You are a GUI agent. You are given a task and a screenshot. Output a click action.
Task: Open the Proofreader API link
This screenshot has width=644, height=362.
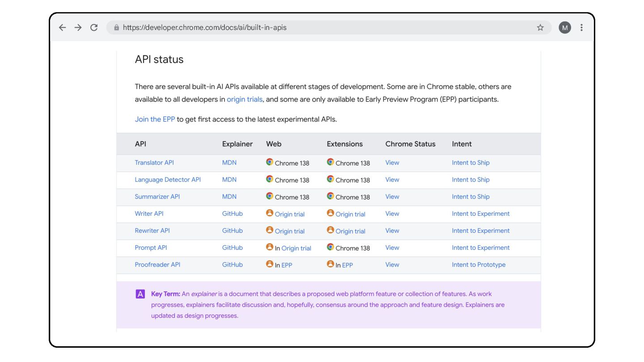pyautogui.click(x=157, y=265)
